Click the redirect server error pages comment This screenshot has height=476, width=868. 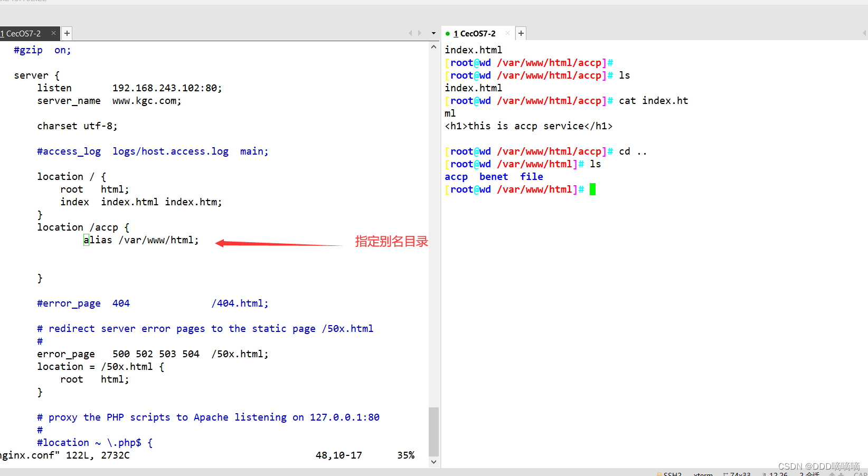tap(205, 329)
